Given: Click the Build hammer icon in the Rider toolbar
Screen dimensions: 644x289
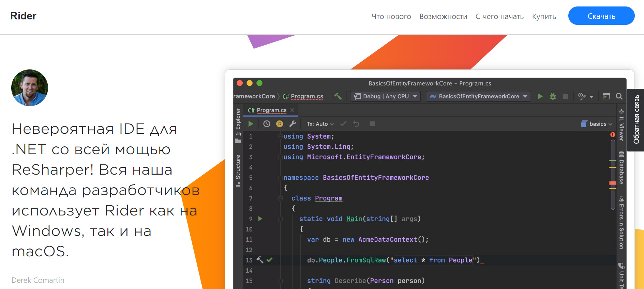Looking at the screenshot, I should 338,96.
